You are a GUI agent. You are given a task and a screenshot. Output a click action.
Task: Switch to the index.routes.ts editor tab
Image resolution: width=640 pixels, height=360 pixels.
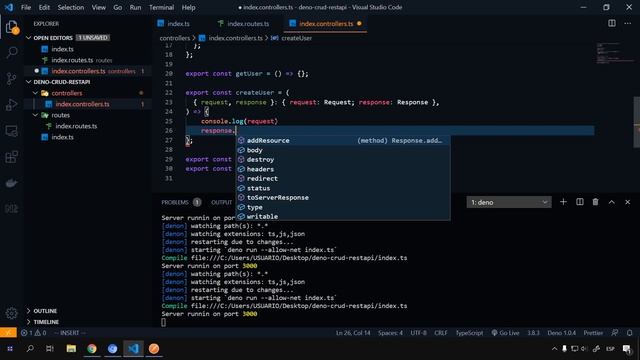248,24
